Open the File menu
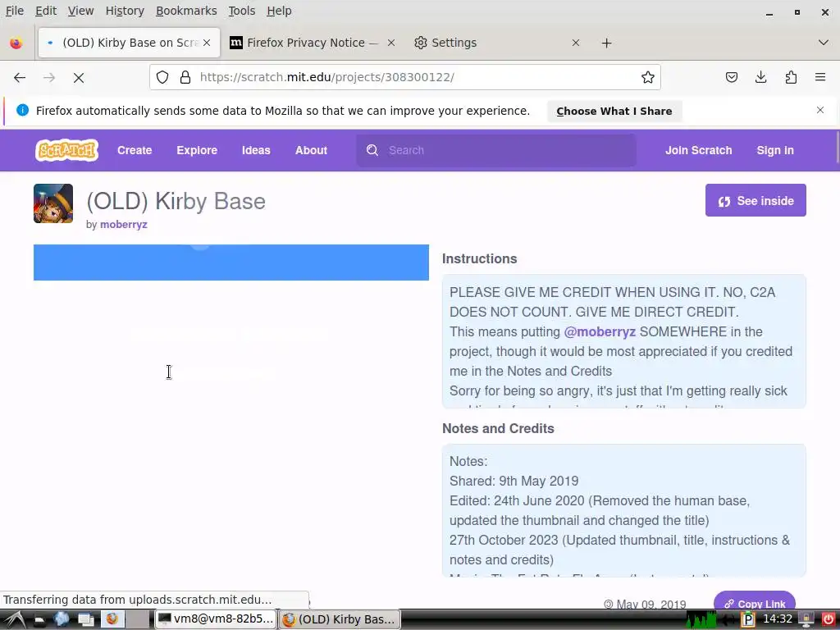 point(15,11)
